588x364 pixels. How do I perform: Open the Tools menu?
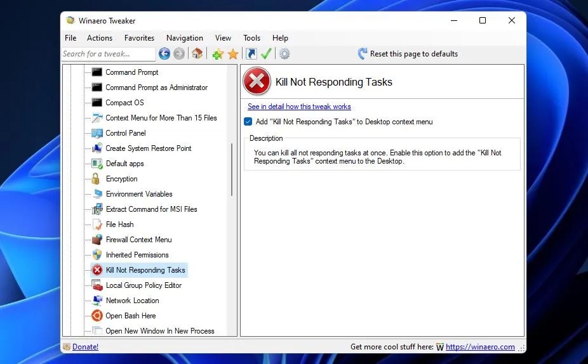[251, 38]
